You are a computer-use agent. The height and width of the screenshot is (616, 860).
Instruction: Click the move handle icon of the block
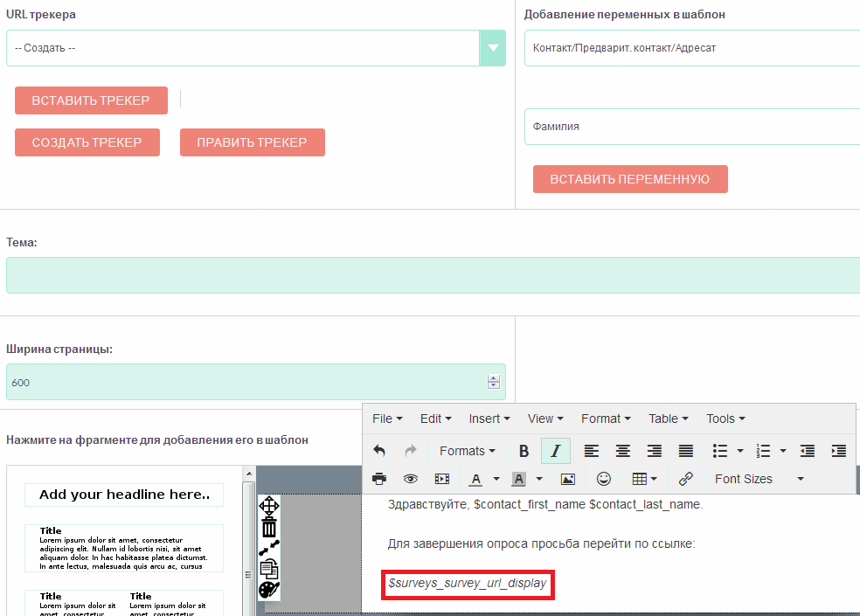[269, 506]
